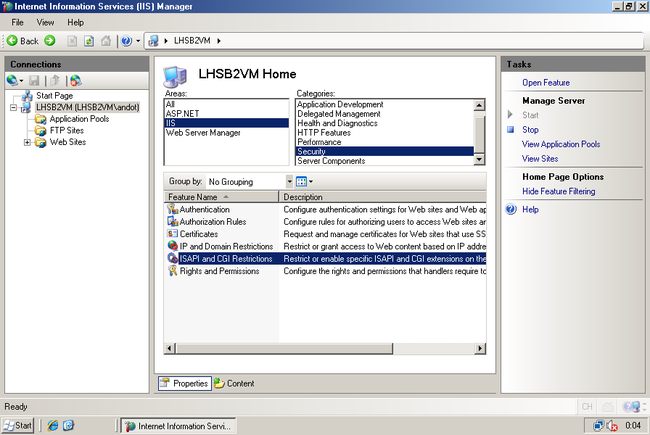Viewport: 650px width, 435px height.
Task: Select FTP Sites in the tree
Action: pyautogui.click(x=67, y=131)
